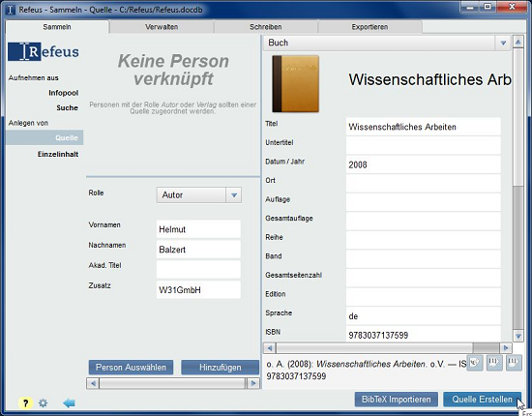Switch to the Sammeln tab

57,27
